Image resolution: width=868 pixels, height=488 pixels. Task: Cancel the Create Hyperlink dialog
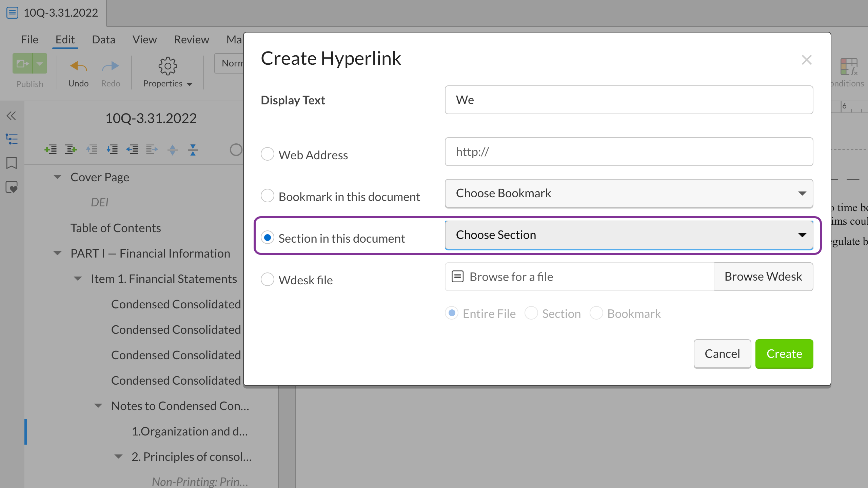pyautogui.click(x=722, y=354)
